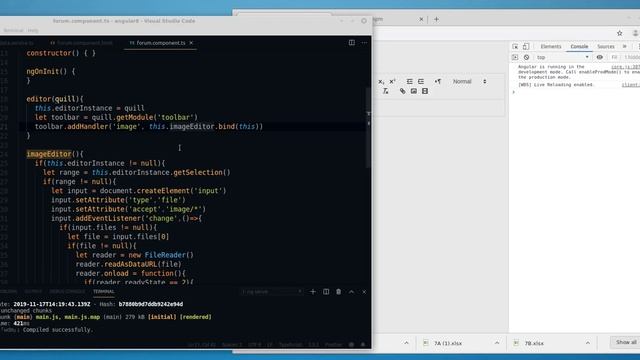Expand options for 7B.xlsx download
Image resolution: width=640 pixels, height=360 pixels.
(x=588, y=343)
